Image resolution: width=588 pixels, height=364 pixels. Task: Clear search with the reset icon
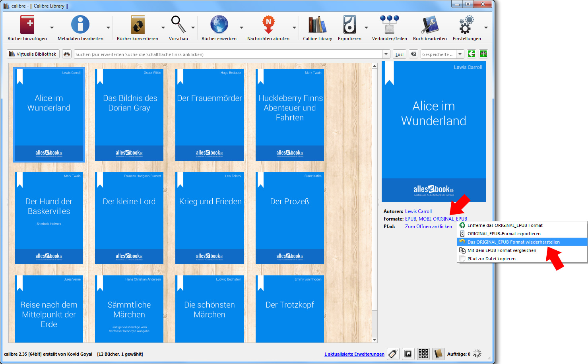413,54
